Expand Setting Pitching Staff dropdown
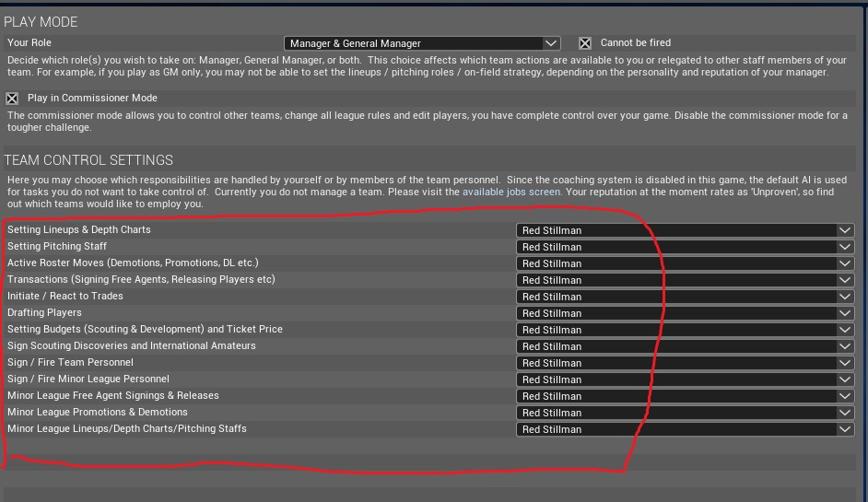868x502 pixels. click(x=685, y=247)
